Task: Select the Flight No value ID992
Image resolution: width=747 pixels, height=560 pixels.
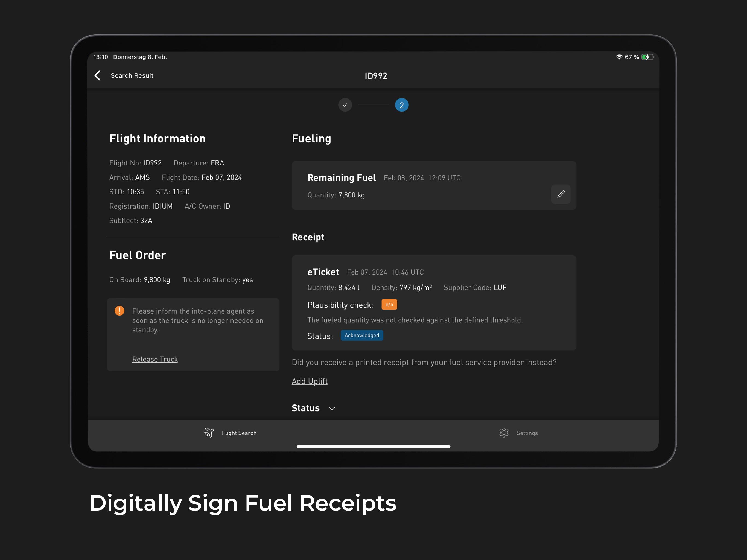Action: (x=152, y=163)
